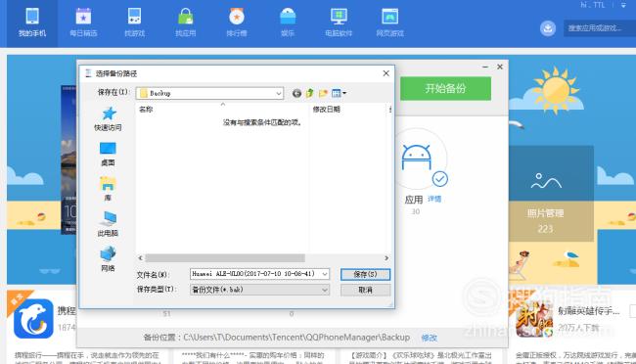
Task: Toggle the 应用 apps backup checkmark
Action: pyautogui.click(x=439, y=179)
